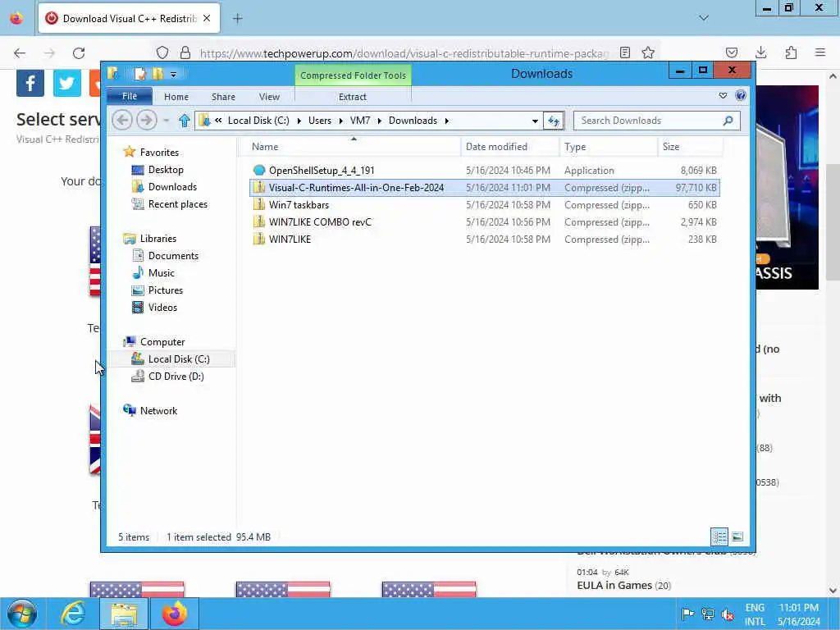This screenshot has width=840, height=630.
Task: Select the WIN7LIKE zip file name
Action: 290,239
